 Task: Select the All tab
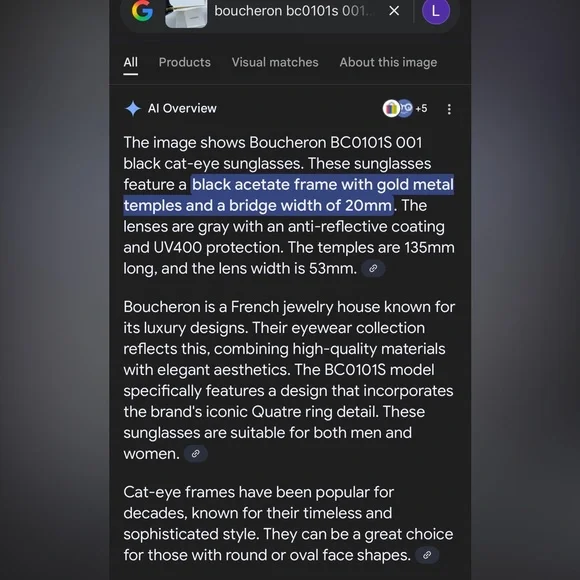(x=131, y=62)
